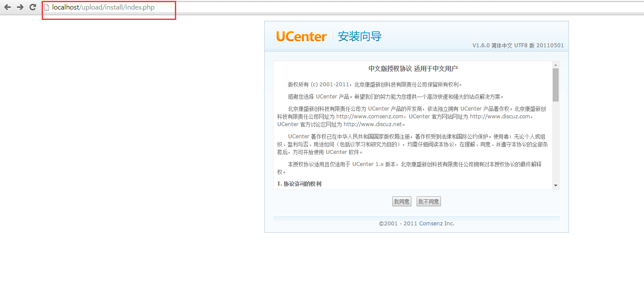
Task: Click the UCenter logo
Action: coord(301,37)
